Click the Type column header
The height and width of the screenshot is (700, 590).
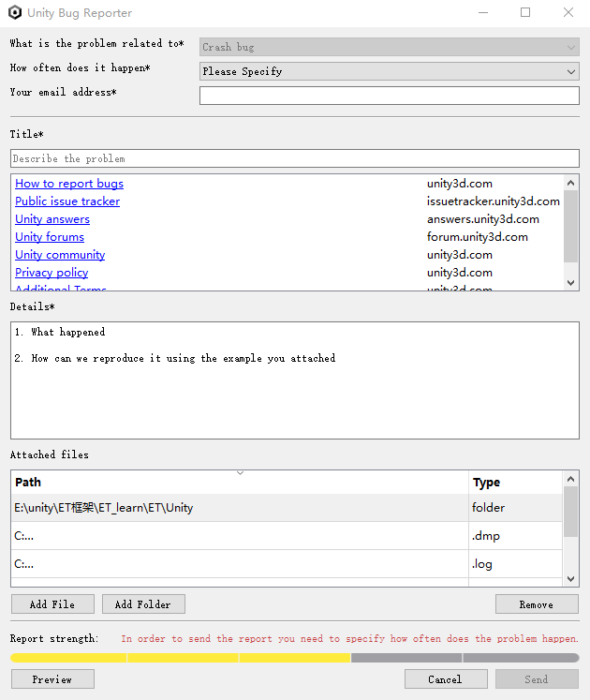[515, 483]
